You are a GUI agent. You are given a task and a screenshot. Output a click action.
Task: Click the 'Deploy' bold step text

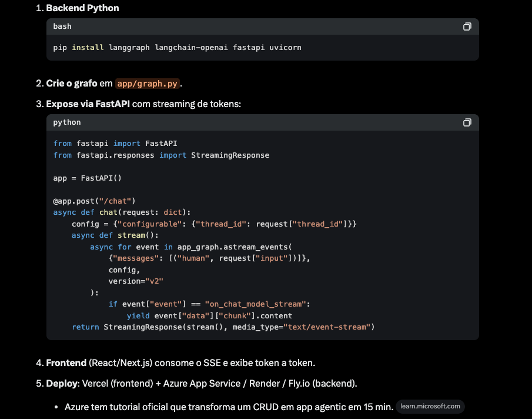click(x=62, y=383)
